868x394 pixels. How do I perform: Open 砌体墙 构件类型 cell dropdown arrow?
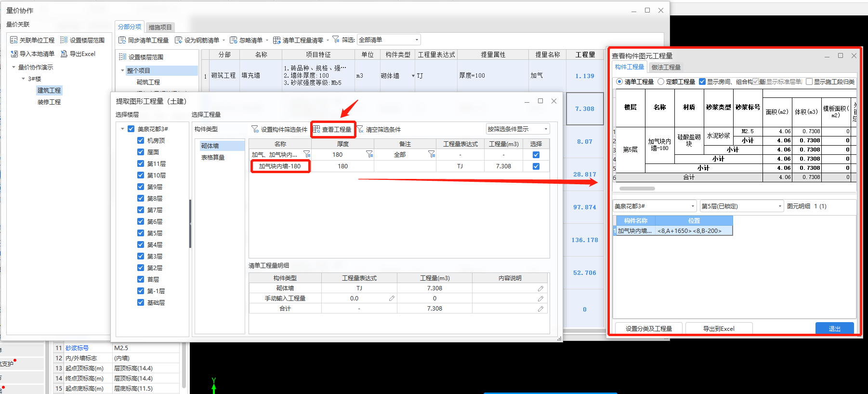point(413,76)
